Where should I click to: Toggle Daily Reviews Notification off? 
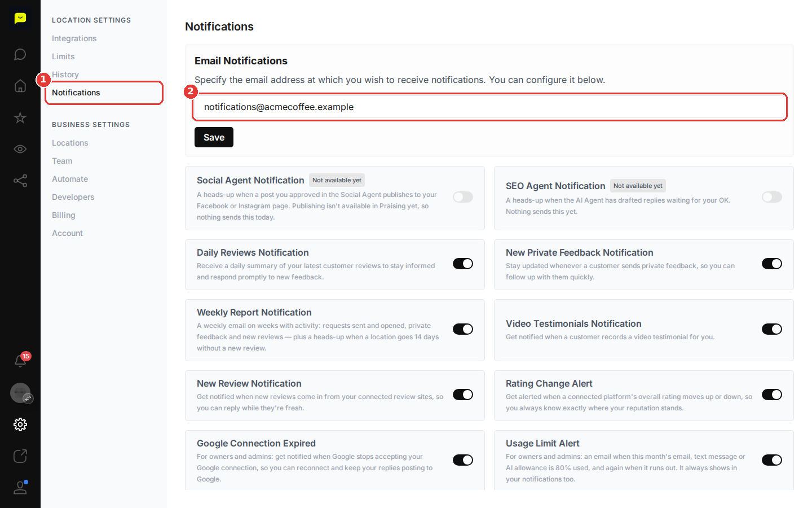coord(463,264)
